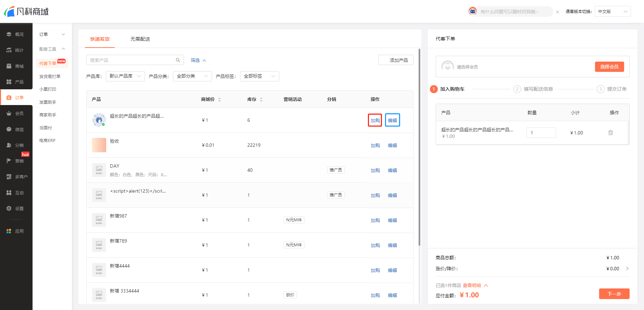Open 电商ERP menu item
This screenshot has height=310, width=644.
pos(47,140)
